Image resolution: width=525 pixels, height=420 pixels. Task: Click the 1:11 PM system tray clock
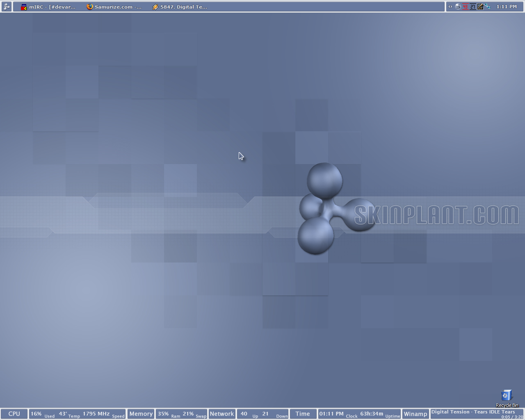click(x=507, y=7)
